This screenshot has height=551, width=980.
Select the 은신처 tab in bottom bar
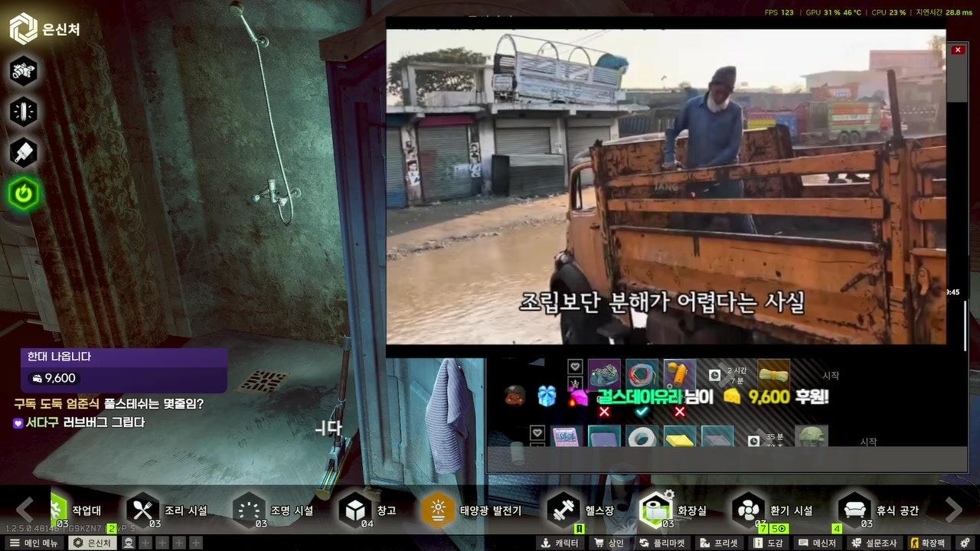coord(93,543)
